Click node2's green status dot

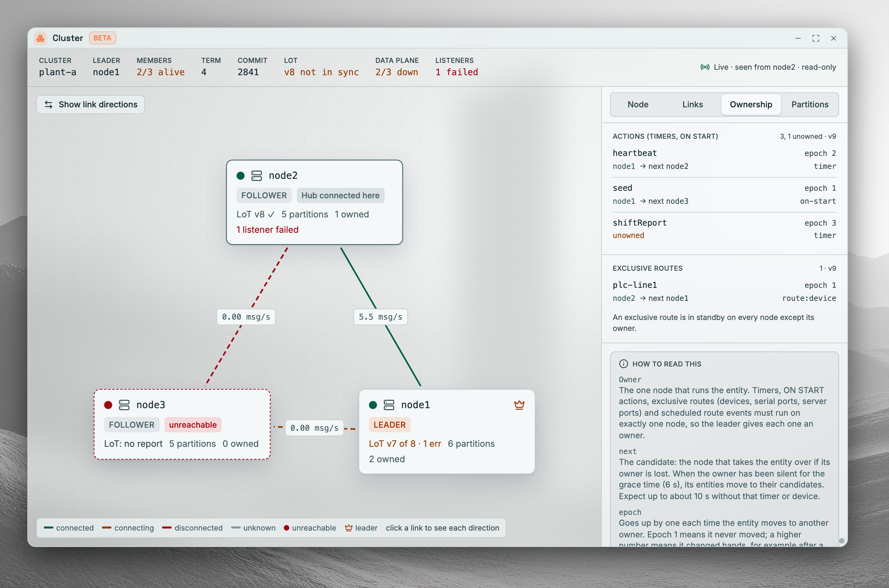coord(241,175)
